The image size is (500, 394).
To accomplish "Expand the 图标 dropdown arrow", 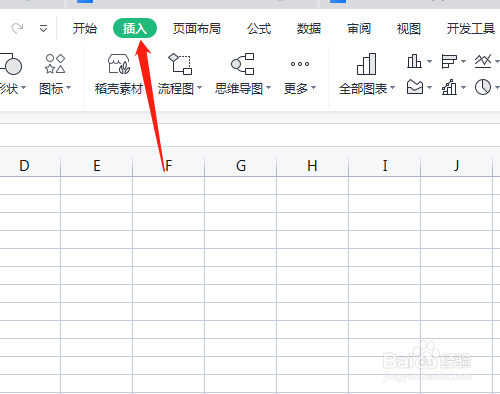I will tap(69, 88).
